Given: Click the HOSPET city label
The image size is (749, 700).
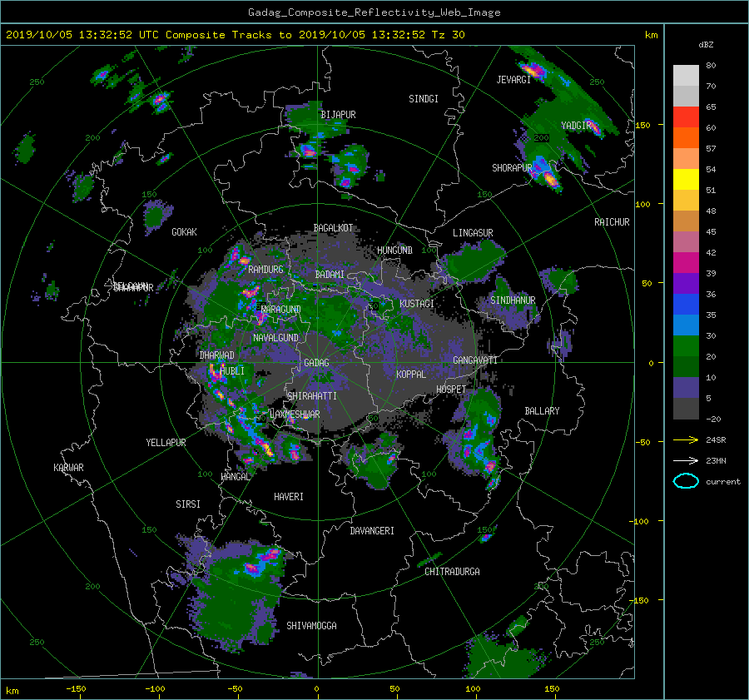Looking at the screenshot, I should pyautogui.click(x=451, y=390).
